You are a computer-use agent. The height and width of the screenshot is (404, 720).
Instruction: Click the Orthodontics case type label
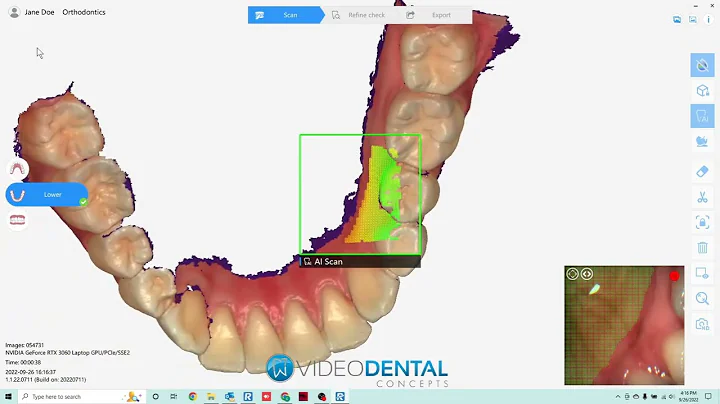pyautogui.click(x=84, y=12)
